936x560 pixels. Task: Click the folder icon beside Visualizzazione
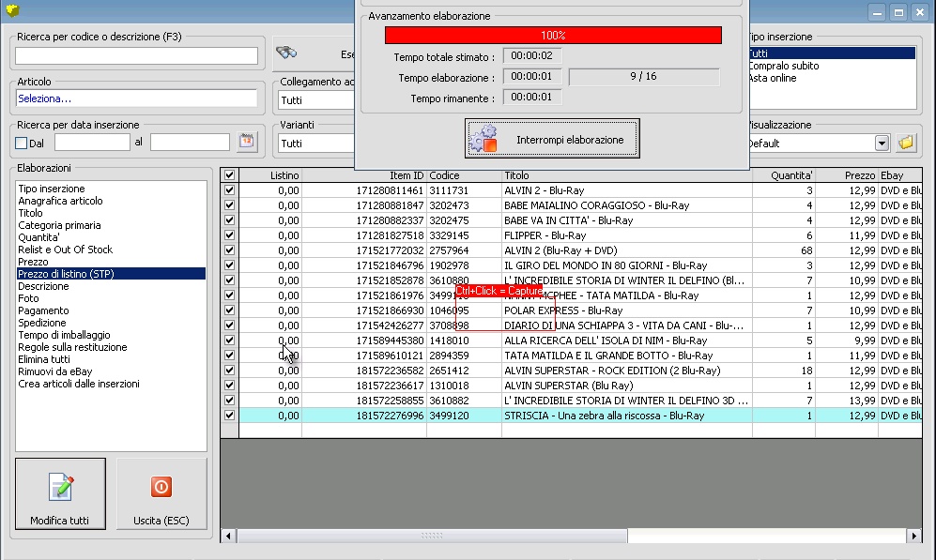tap(906, 144)
